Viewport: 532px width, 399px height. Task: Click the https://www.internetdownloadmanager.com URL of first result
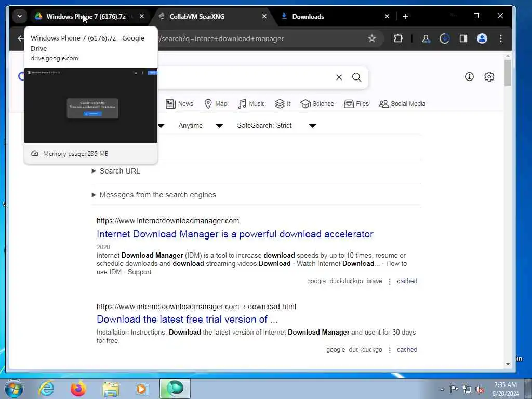[x=168, y=221]
